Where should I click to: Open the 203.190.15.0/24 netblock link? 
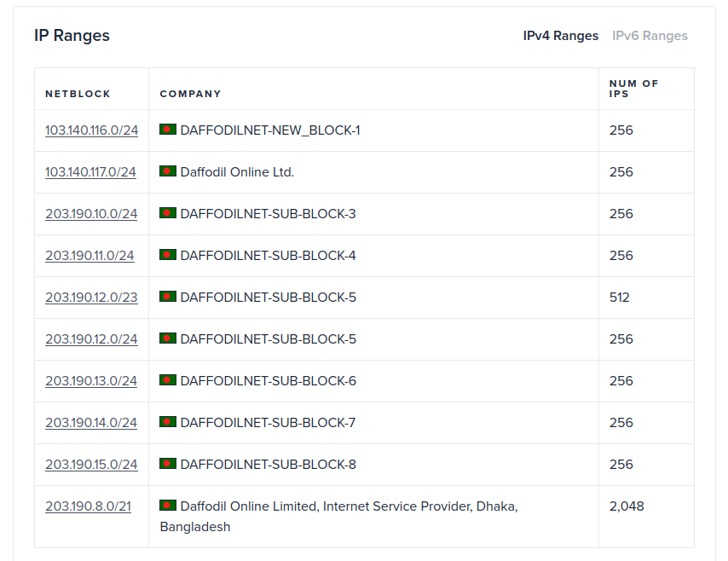pos(91,465)
